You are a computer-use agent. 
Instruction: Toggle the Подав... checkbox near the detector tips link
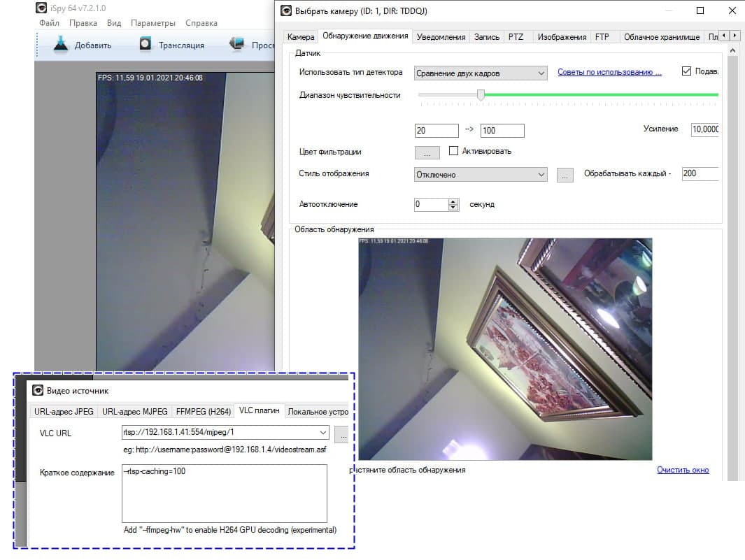pyautogui.click(x=686, y=72)
